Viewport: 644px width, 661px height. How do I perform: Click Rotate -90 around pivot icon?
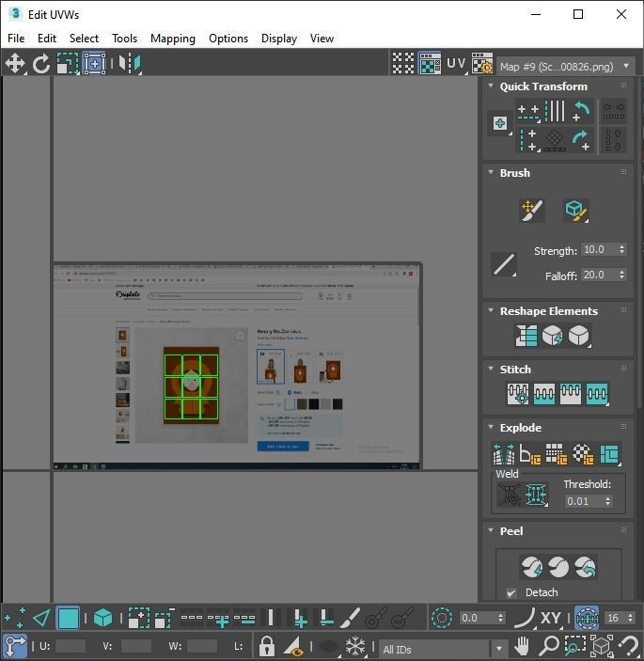pos(582,111)
